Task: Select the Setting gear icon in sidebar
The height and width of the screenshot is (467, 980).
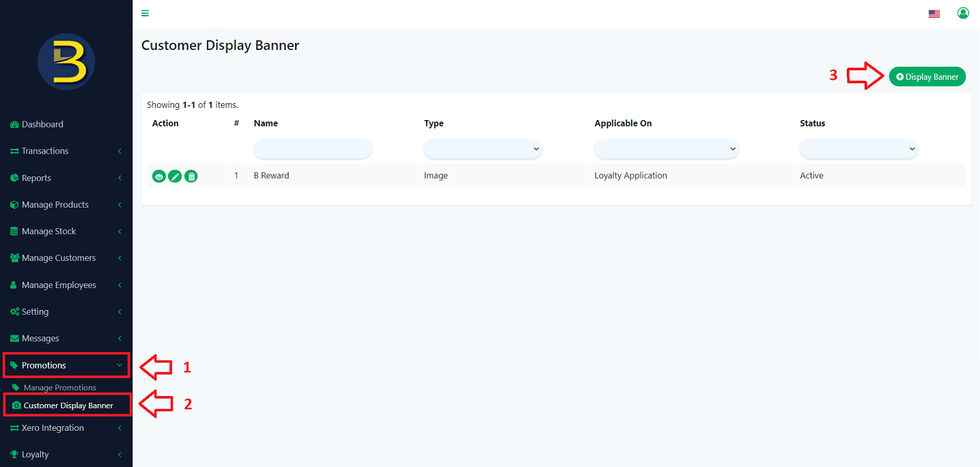Action: pos(15,311)
